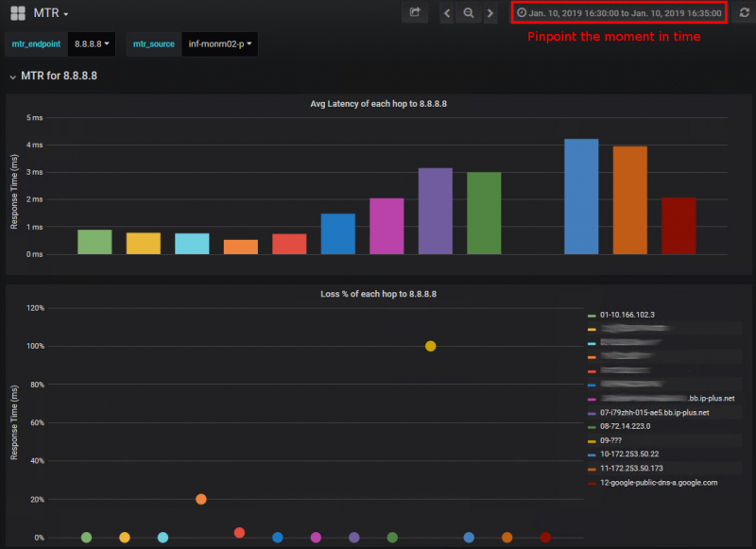This screenshot has width=756, height=549.
Task: Shift time range forward with right arrow
Action: [x=490, y=13]
